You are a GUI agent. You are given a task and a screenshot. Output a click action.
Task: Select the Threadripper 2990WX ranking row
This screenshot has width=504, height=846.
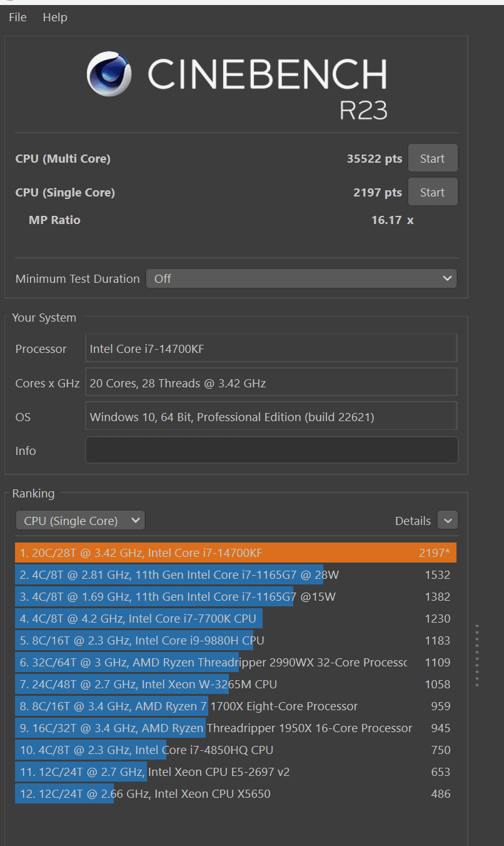(x=235, y=663)
